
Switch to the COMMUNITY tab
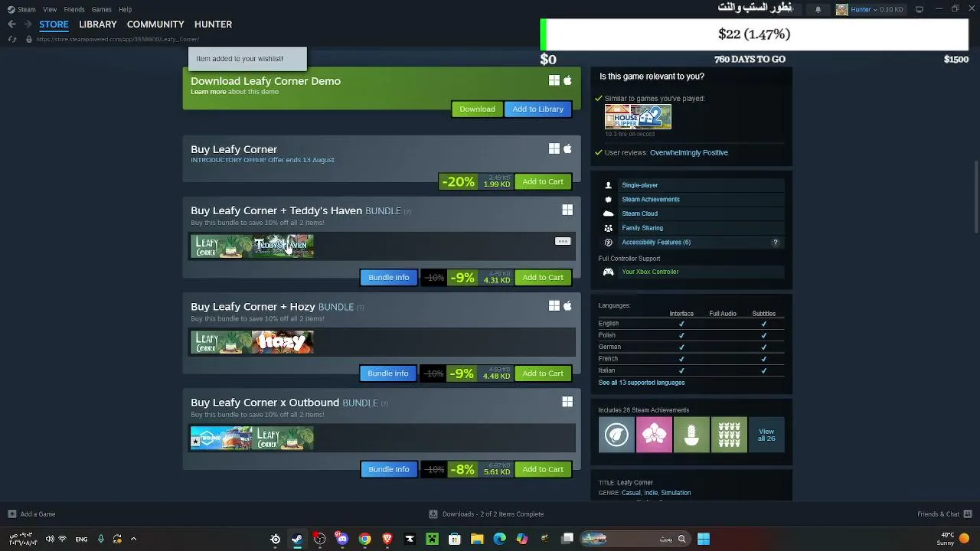pos(155,24)
